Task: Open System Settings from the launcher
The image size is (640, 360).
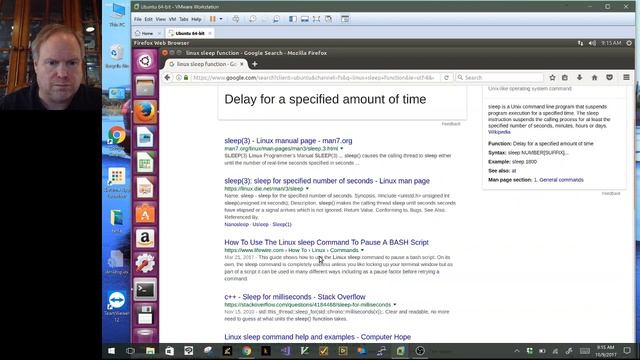Action: click(145, 264)
